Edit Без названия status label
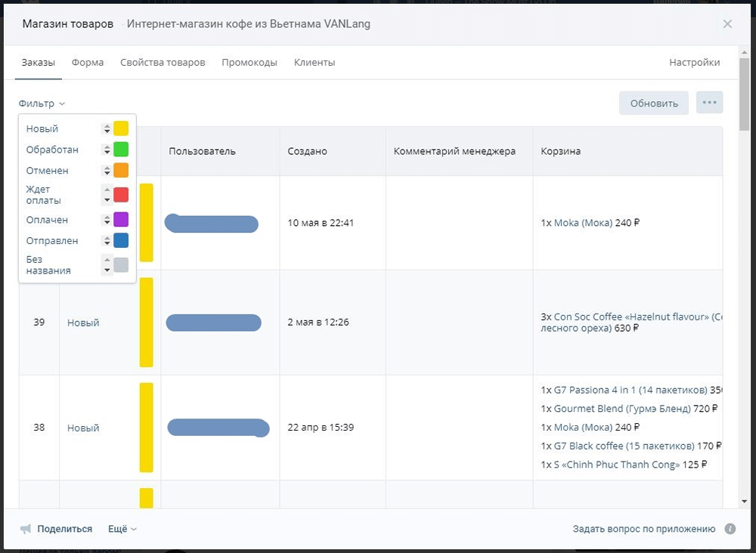The width and height of the screenshot is (756, 553). 48,265
